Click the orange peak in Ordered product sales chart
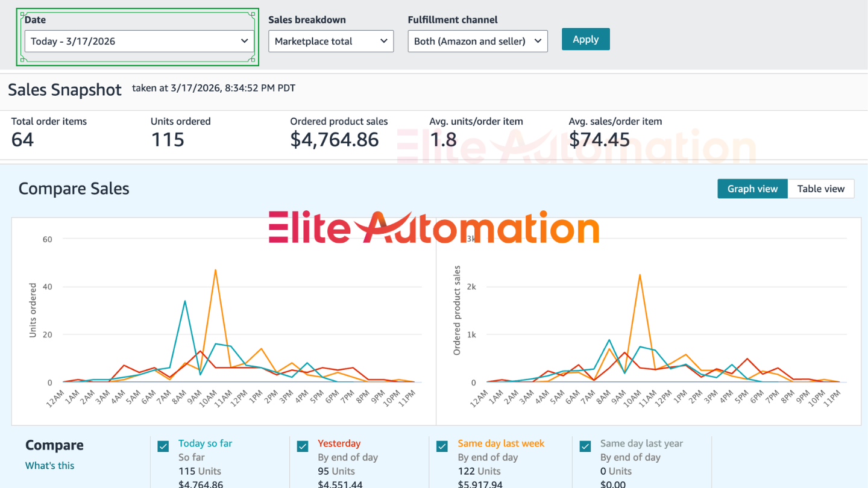Screen dimensions: 868x488 pyautogui.click(x=640, y=275)
